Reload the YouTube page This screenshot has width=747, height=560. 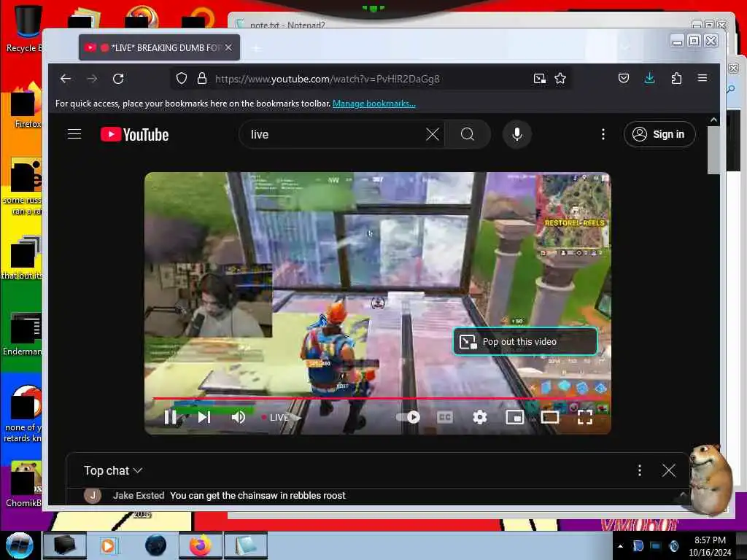(118, 79)
